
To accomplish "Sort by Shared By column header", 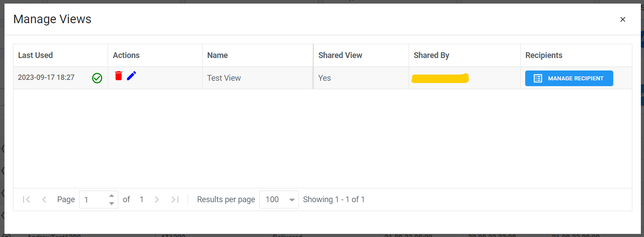I will [431, 55].
